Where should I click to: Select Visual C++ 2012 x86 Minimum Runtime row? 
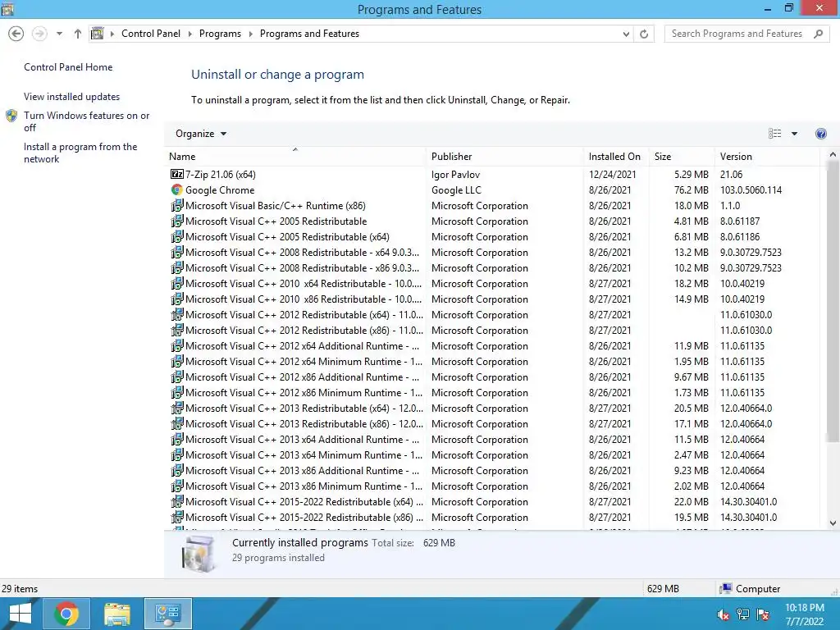pos(493,392)
